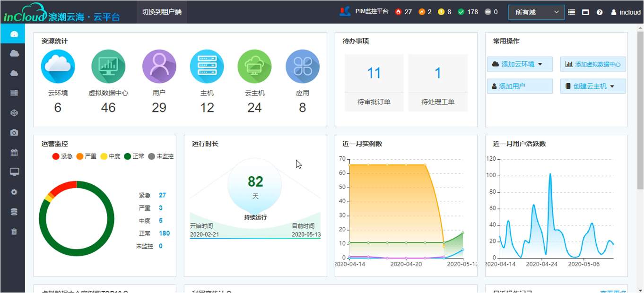Screen dimensions: 644x293
Task: Expand the 所有域 domain dropdown
Action: pyautogui.click(x=536, y=12)
